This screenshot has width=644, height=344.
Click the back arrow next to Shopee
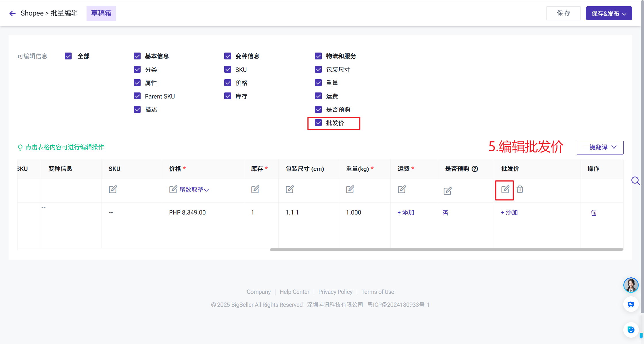12,13
